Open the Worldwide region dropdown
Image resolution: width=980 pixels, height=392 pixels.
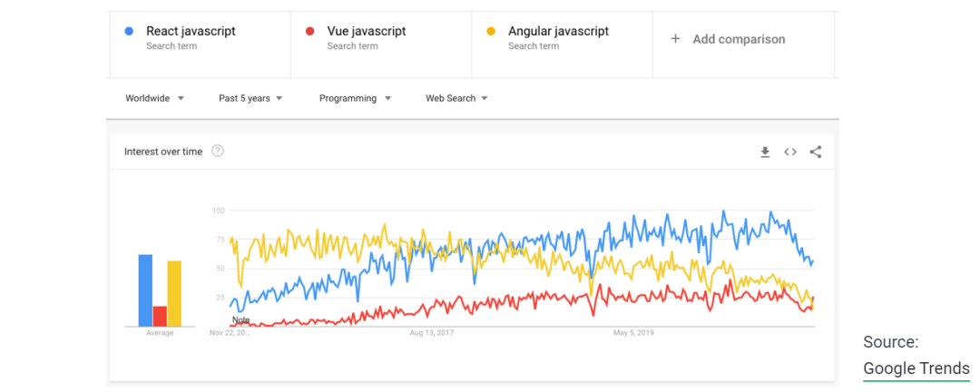click(154, 98)
